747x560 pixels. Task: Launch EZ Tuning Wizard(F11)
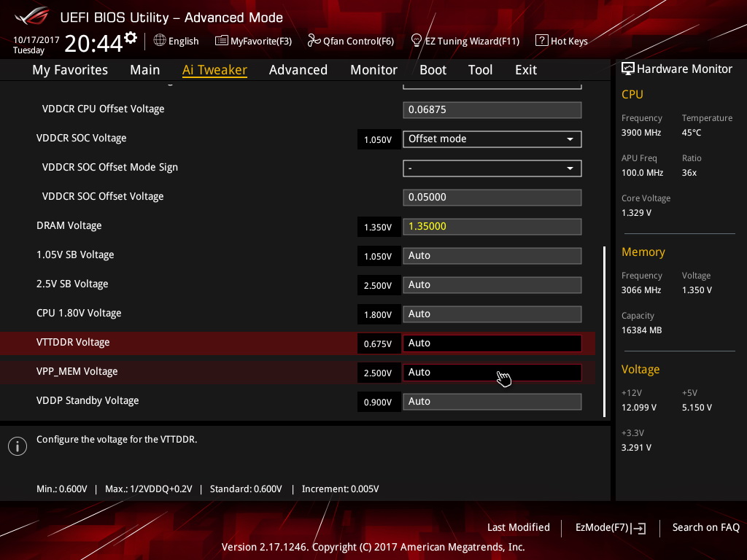(x=465, y=41)
